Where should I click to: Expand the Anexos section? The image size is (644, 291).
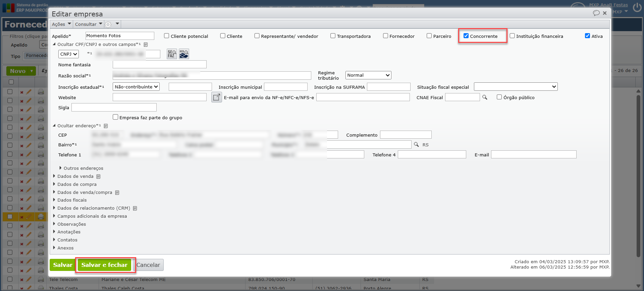pos(54,248)
